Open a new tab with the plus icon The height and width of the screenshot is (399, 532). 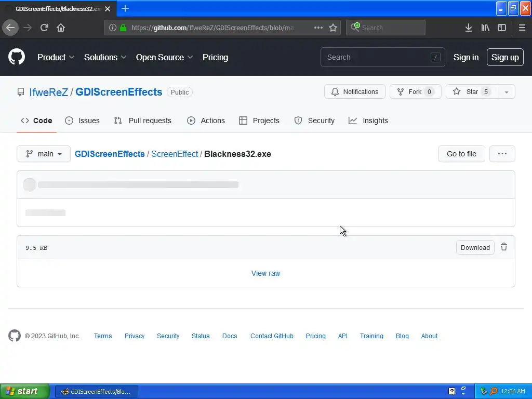click(x=125, y=8)
